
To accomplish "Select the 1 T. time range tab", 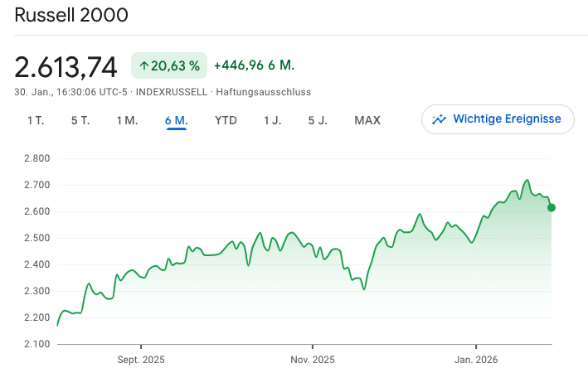I will click(36, 120).
